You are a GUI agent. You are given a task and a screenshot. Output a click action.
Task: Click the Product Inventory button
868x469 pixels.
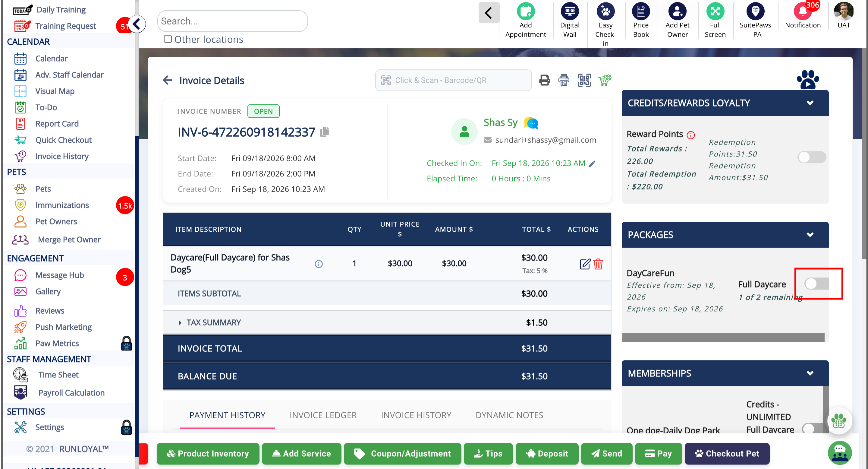point(208,454)
